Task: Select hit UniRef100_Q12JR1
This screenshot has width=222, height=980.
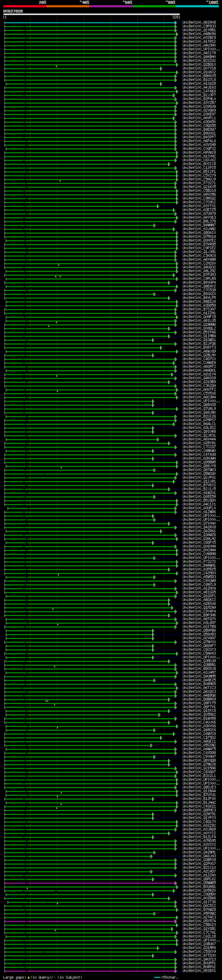Action: click(199, 481)
